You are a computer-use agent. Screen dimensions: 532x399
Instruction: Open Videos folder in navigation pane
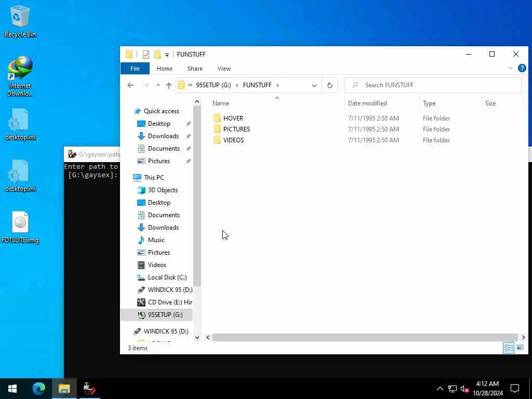click(x=157, y=265)
